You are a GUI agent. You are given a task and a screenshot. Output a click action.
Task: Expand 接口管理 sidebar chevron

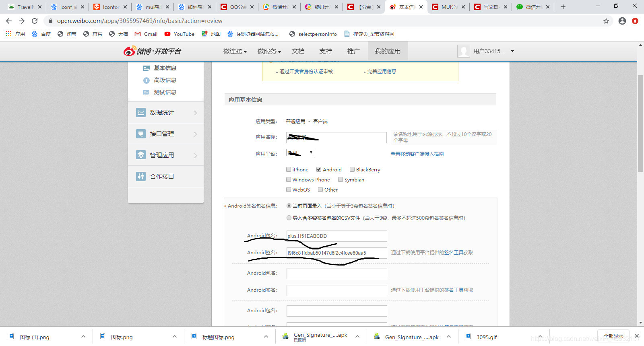pyautogui.click(x=196, y=134)
